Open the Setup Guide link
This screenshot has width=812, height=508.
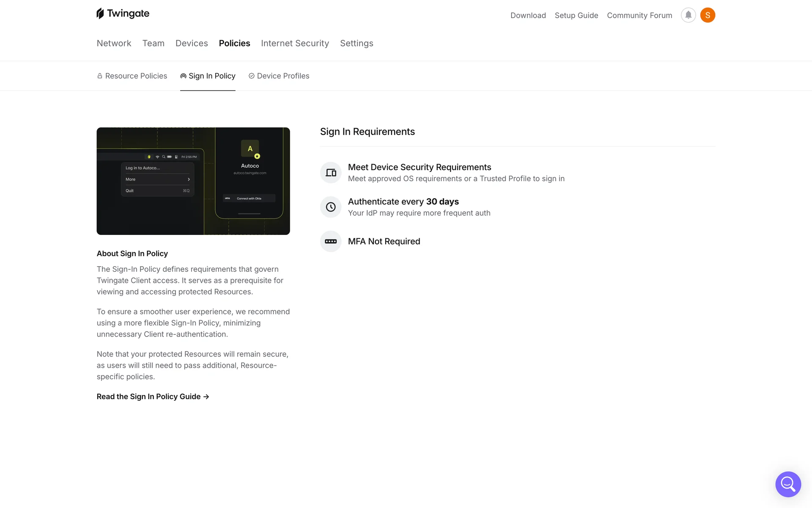tap(576, 15)
